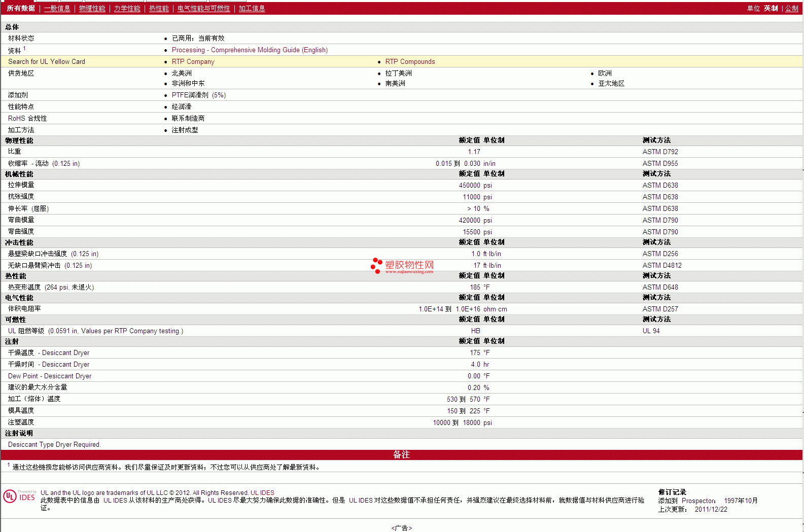Open the UL 94 test method link
The image size is (804, 532).
click(651, 331)
